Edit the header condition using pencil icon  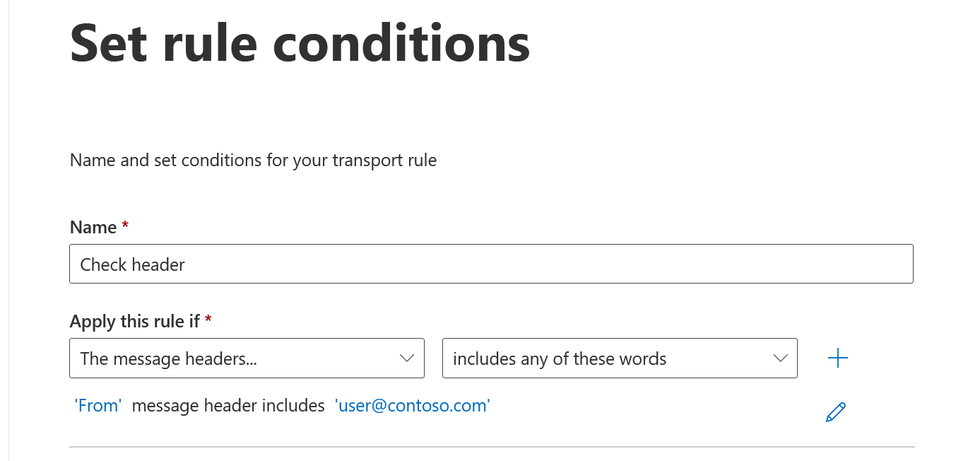tap(836, 412)
